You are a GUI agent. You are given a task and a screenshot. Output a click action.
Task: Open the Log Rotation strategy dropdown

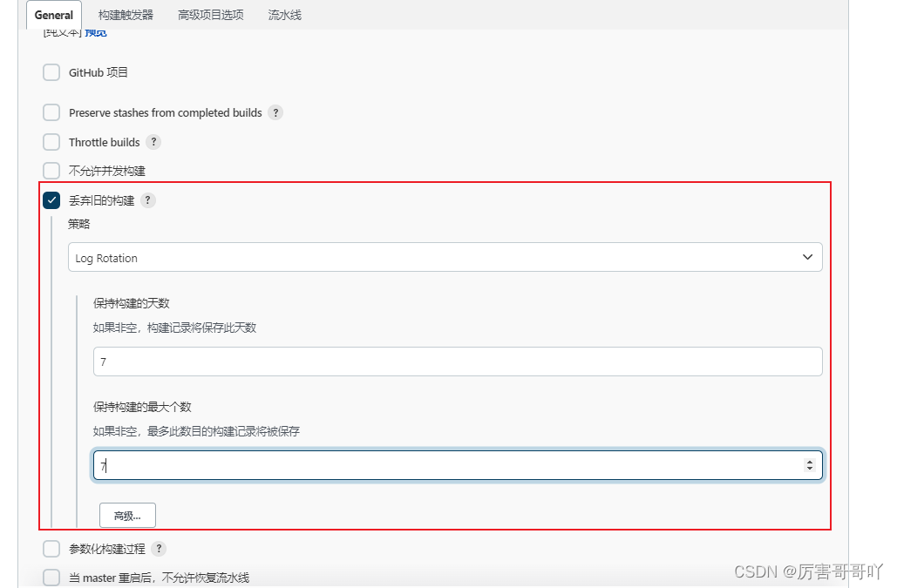coord(445,258)
